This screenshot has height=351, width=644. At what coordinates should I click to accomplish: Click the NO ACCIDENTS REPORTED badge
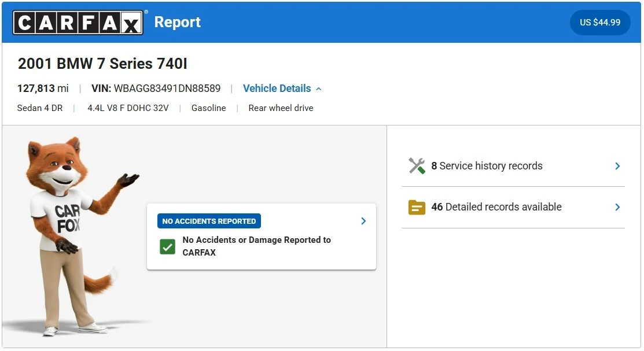[x=209, y=221]
